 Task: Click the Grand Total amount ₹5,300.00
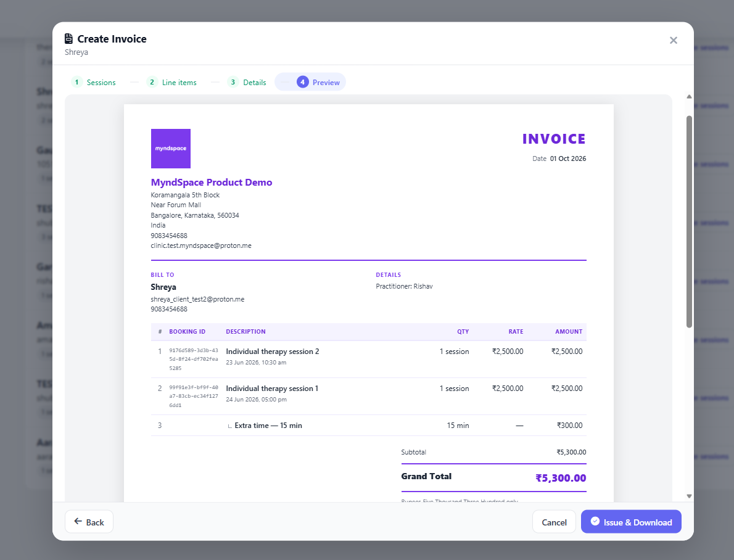[x=561, y=478]
